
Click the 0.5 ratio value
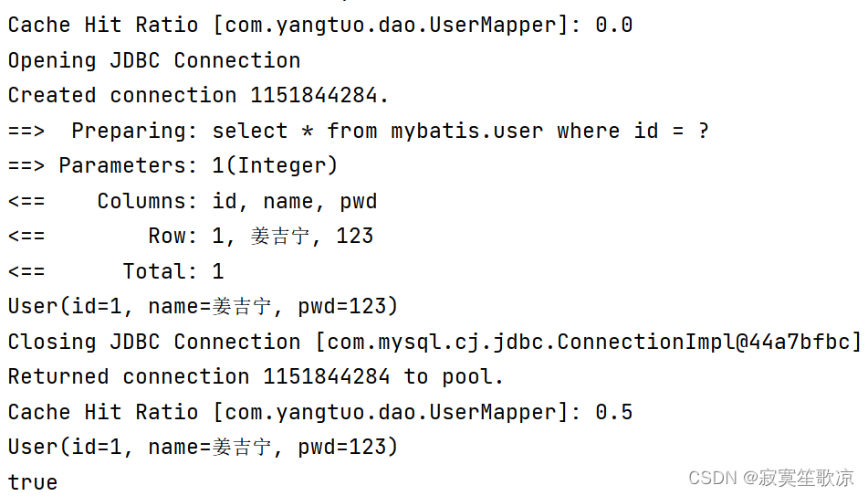[x=614, y=412]
